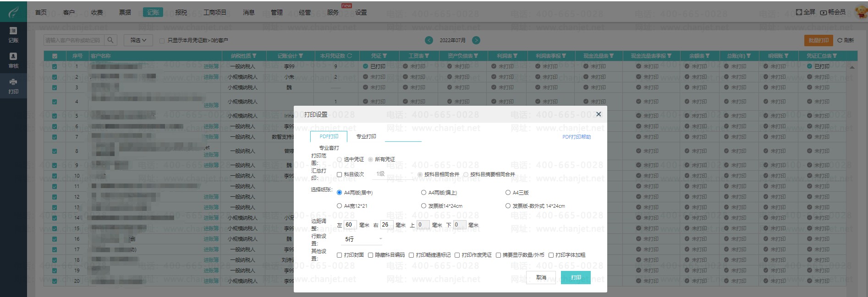The image size is (868, 297).
Task: Click the left margin input field
Action: tap(350, 225)
